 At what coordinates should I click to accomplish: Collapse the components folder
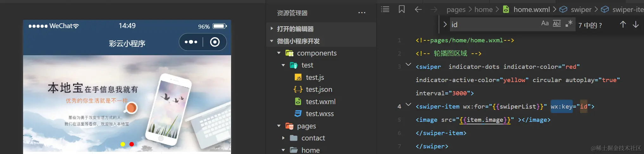pos(279,53)
